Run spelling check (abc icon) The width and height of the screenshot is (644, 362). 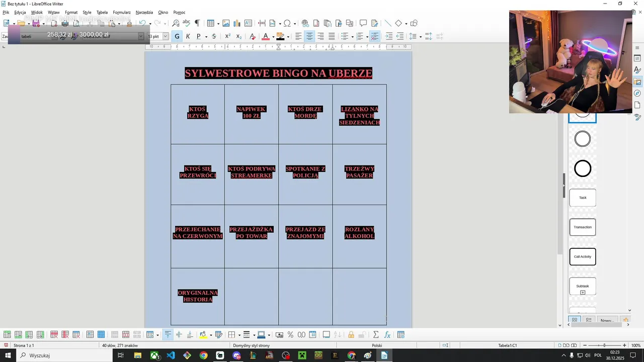pos(186,23)
